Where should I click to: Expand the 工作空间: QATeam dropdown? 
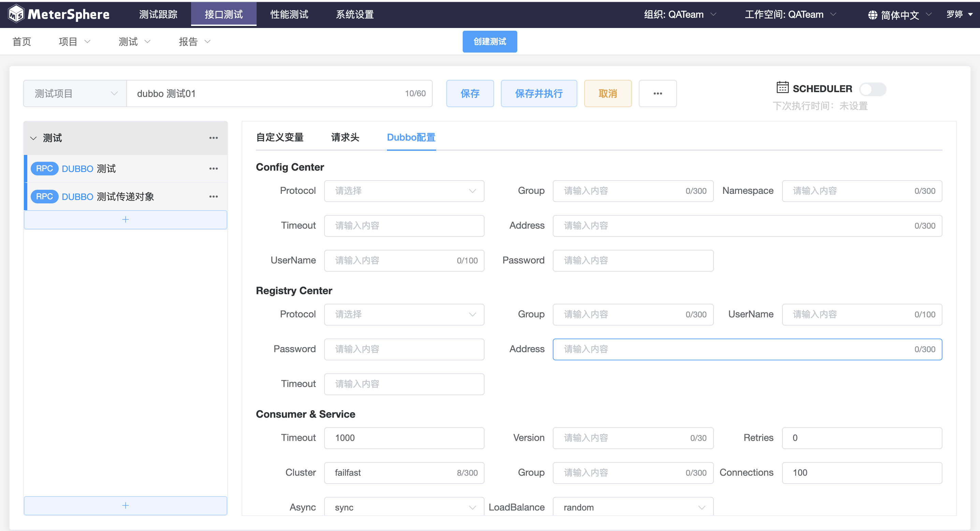tap(791, 14)
